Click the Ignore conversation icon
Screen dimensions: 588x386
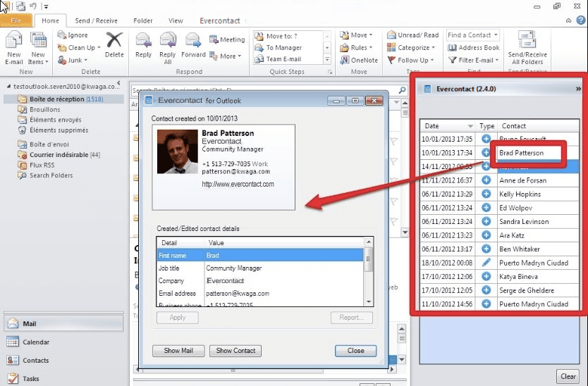click(x=61, y=35)
